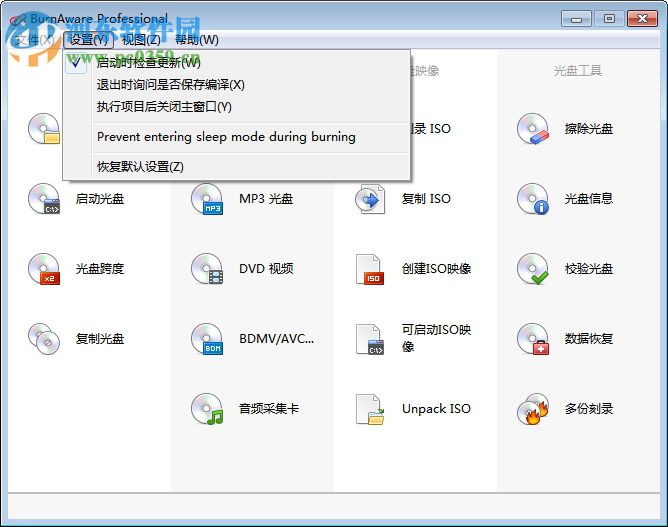Click the 创建ISO映像 label

click(x=436, y=269)
